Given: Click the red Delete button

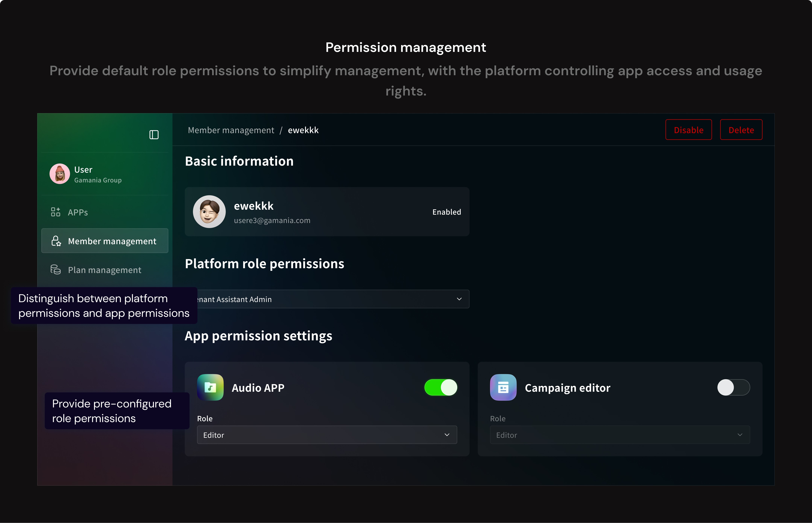Looking at the screenshot, I should (741, 130).
